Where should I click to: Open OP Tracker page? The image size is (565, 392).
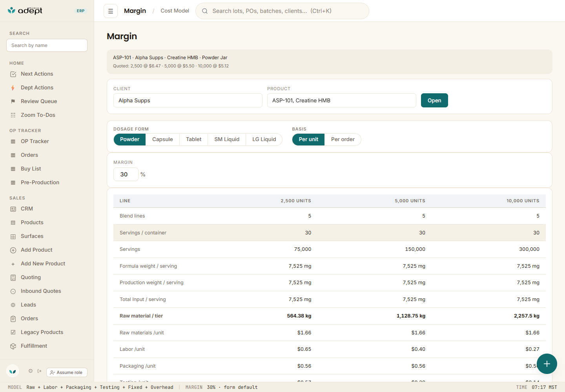pyautogui.click(x=35, y=142)
